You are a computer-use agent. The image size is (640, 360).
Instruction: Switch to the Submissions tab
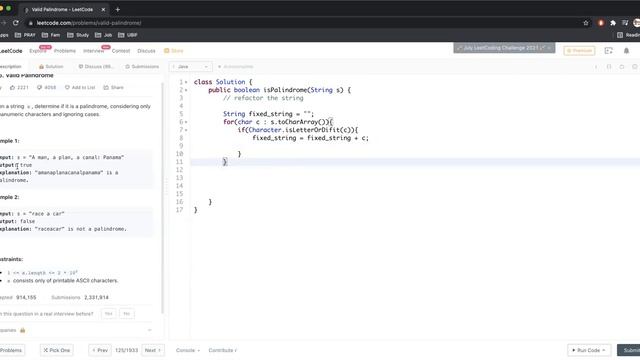pyautogui.click(x=142, y=67)
